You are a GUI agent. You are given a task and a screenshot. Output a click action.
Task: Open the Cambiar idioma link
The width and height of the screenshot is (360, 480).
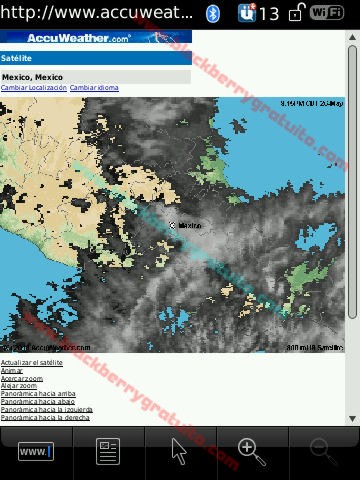click(x=94, y=88)
